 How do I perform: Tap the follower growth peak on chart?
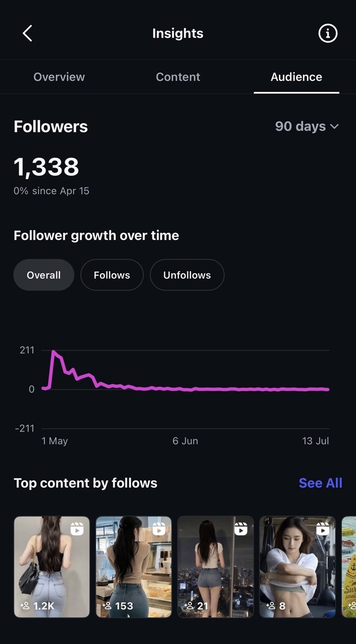coord(53,351)
